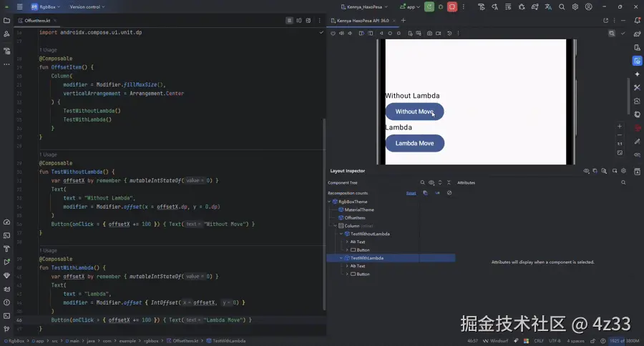Stop the running app with red button
Image resolution: width=644 pixels, height=346 pixels.
tap(452, 7)
